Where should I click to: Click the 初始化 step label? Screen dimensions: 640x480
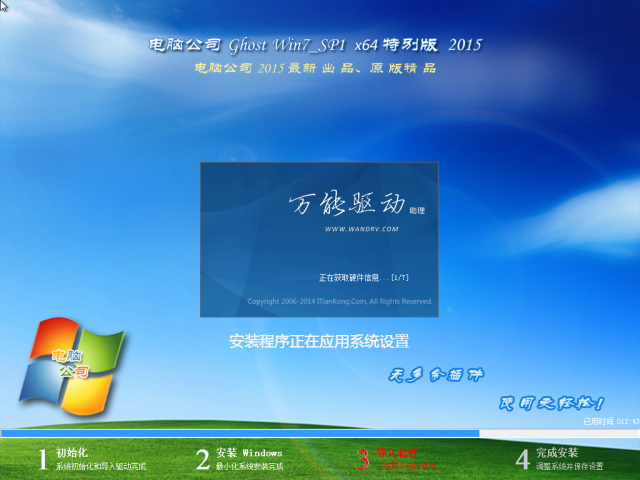click(71, 453)
